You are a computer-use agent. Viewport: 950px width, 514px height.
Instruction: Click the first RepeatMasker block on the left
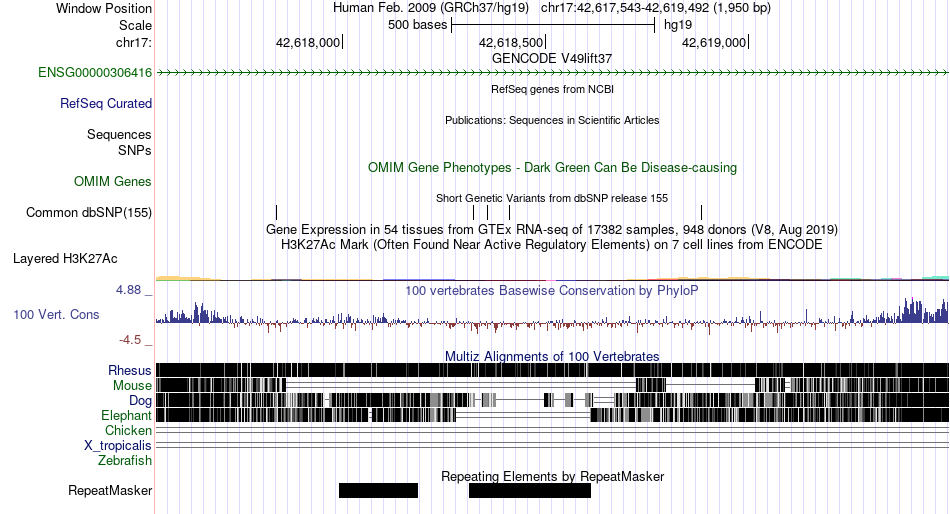pos(378,490)
